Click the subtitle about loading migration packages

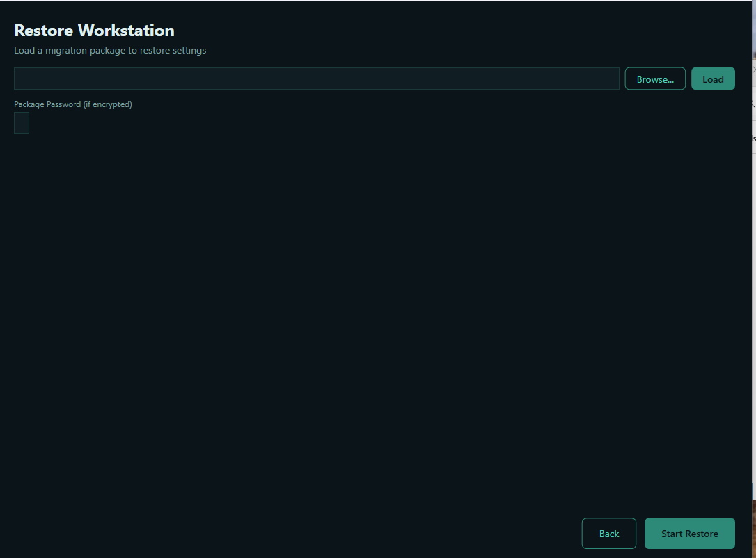(110, 50)
